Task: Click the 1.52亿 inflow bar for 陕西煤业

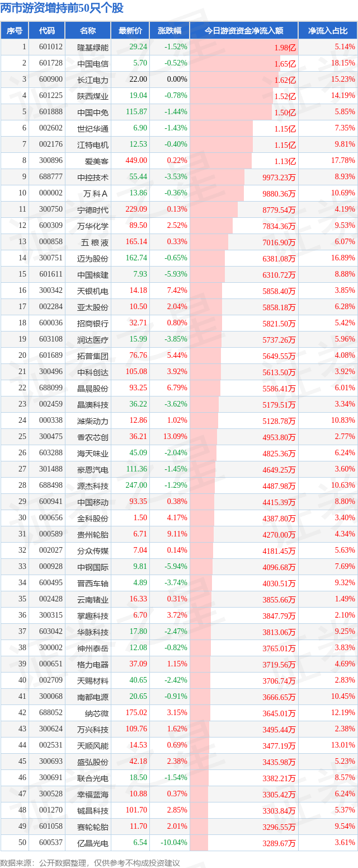Action: click(232, 96)
